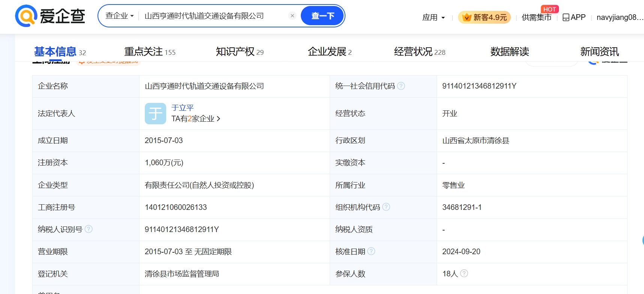Image resolution: width=644 pixels, height=294 pixels.
Task: Open the APP download icon
Action: click(x=574, y=17)
